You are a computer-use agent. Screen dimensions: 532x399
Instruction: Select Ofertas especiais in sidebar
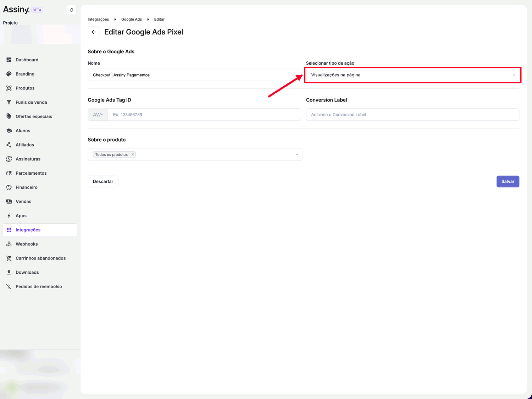point(40,116)
